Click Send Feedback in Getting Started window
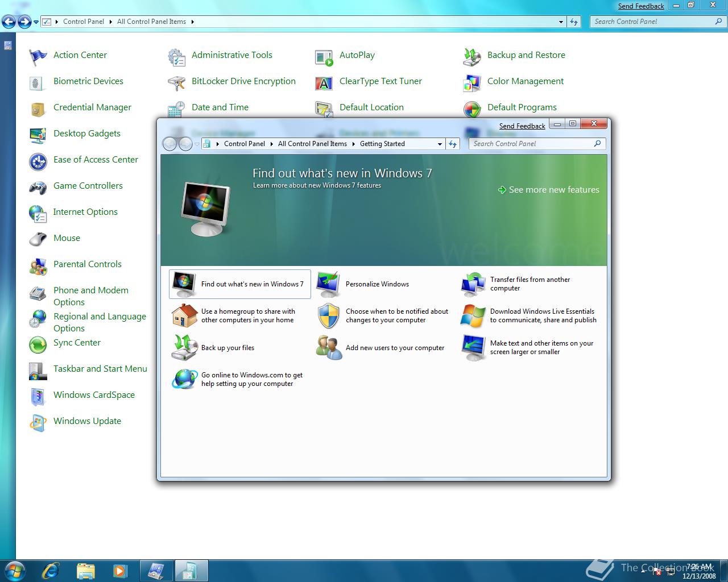The image size is (728, 582). point(522,126)
